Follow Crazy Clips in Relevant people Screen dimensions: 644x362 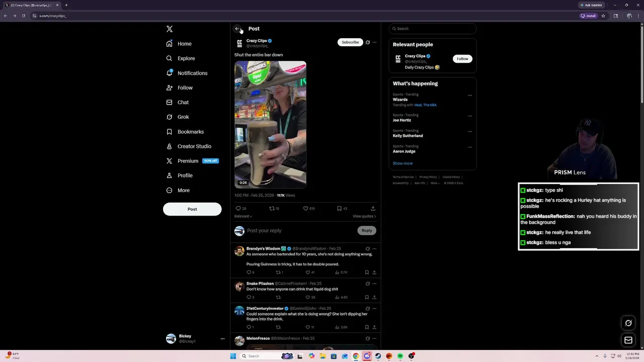pos(462,59)
